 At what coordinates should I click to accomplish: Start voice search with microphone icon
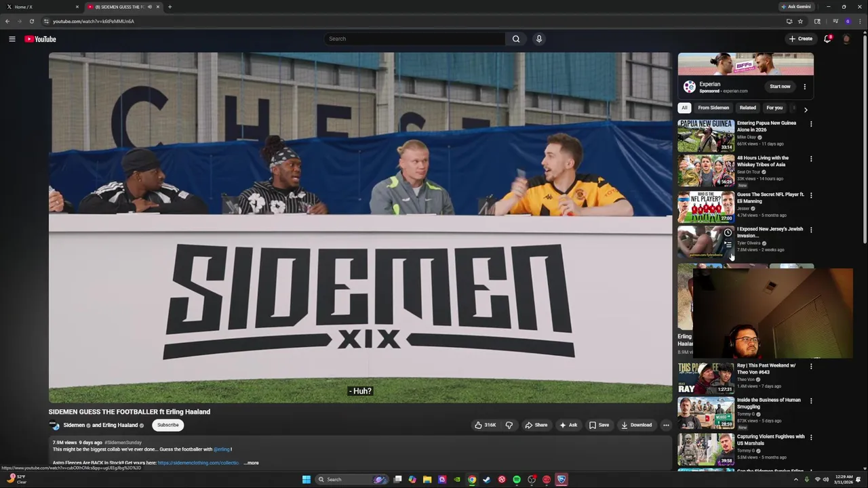[x=539, y=39]
